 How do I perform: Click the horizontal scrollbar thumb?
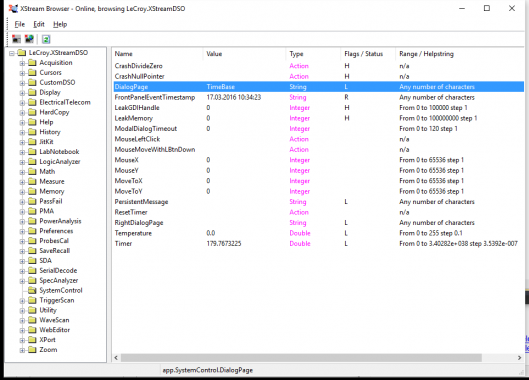point(301,358)
